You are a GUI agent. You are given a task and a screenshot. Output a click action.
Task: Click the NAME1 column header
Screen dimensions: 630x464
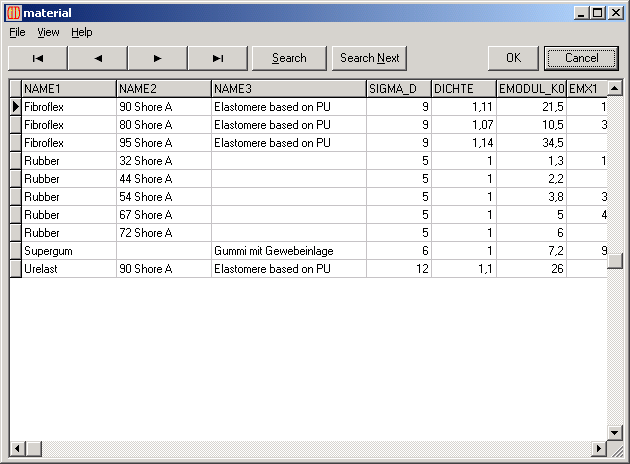tap(68, 88)
